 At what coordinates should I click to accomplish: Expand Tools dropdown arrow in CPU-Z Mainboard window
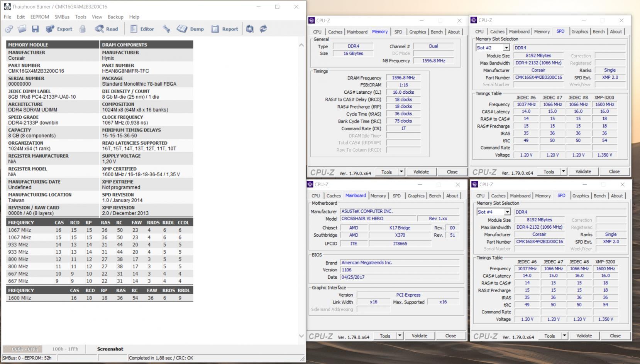coord(400,336)
